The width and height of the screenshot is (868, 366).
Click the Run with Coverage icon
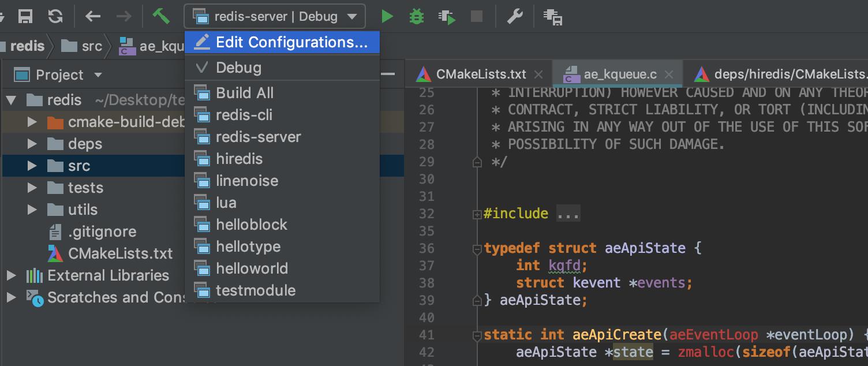(x=447, y=17)
